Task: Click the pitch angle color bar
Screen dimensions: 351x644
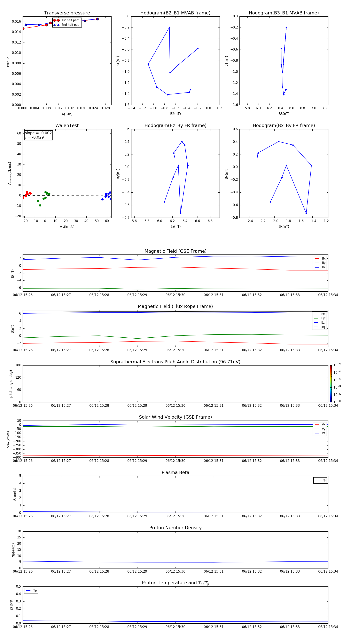Action: tap(331, 384)
